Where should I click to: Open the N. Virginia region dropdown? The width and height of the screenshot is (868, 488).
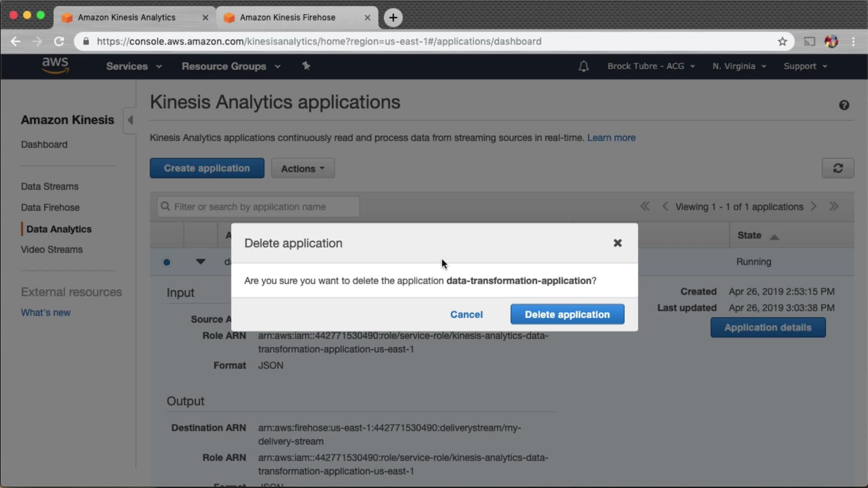(x=739, y=66)
